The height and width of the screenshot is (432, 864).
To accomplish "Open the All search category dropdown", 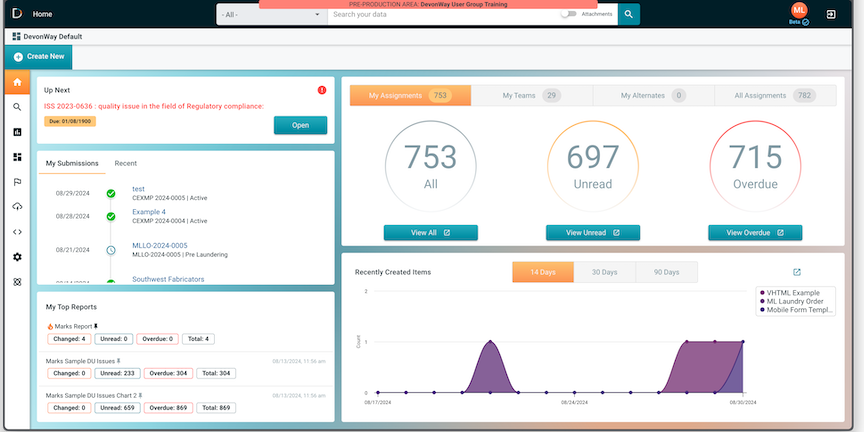I will pos(272,14).
